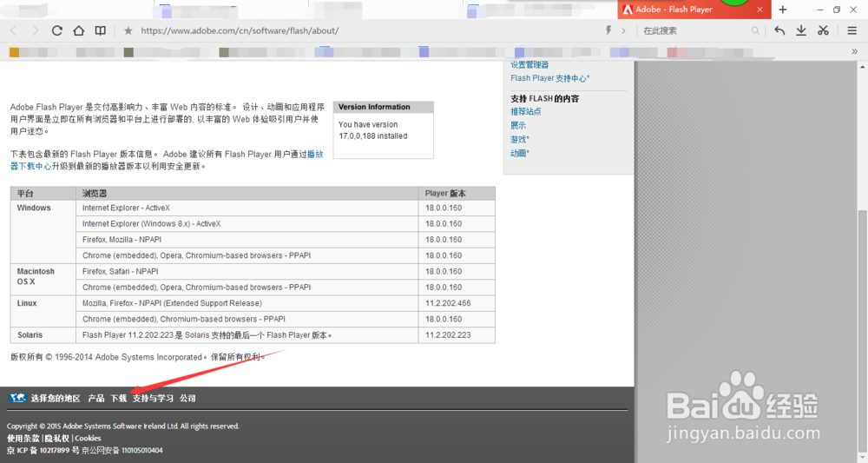
Task: Minimize the browser window
Action: [820, 10]
